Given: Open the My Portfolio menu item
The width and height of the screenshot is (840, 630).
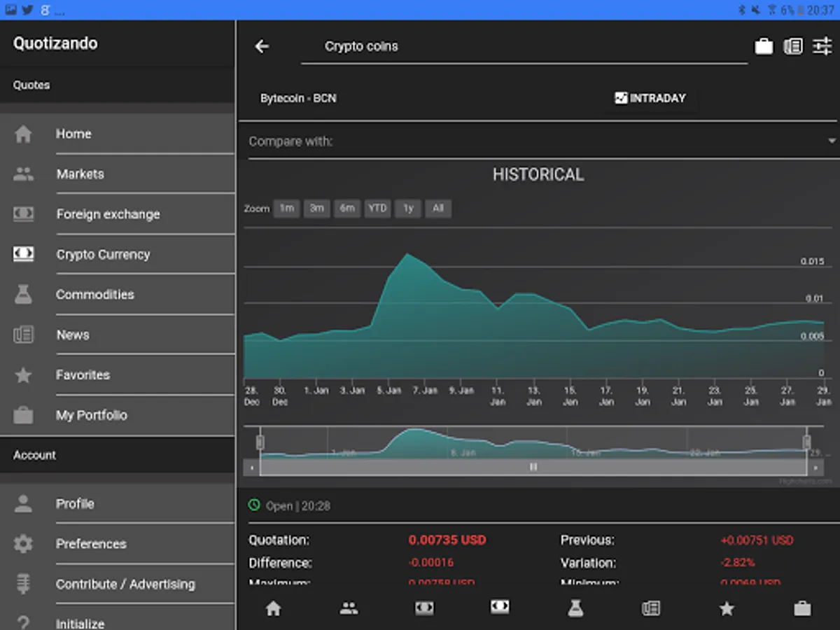Looking at the screenshot, I should pos(117,415).
